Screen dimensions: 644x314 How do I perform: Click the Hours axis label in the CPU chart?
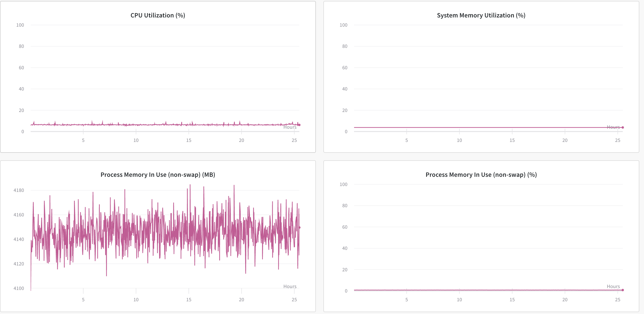tap(290, 127)
